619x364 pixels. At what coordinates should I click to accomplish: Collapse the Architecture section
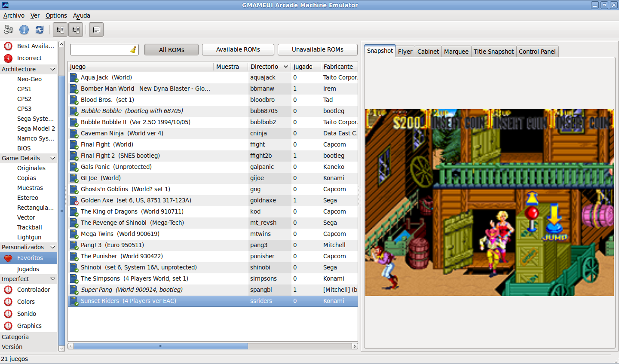coord(52,69)
